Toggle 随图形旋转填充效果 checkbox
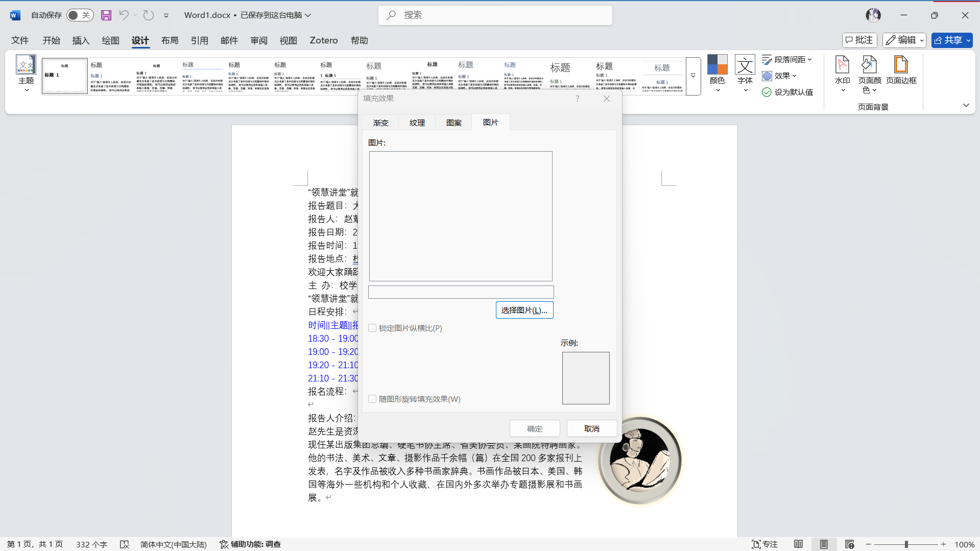Viewport: 980px width, 551px height. (x=372, y=399)
